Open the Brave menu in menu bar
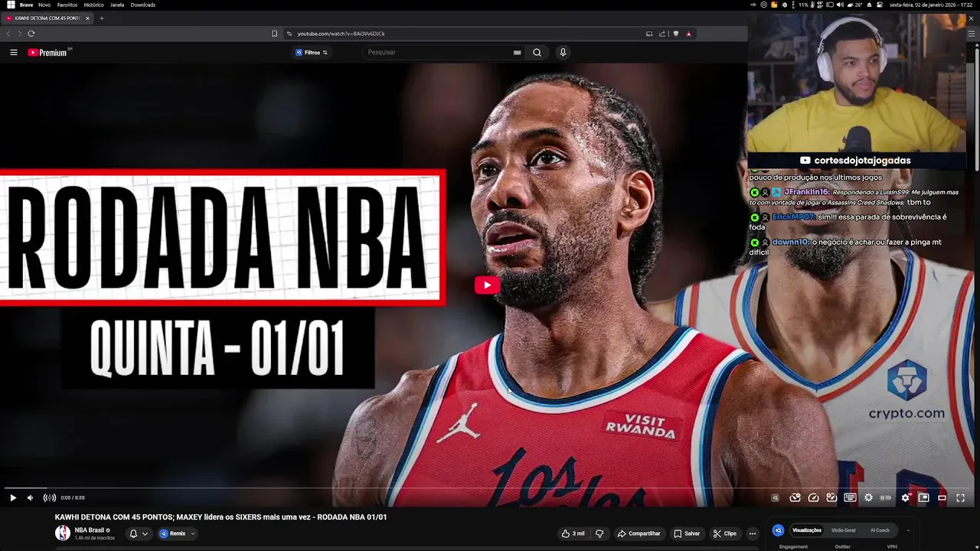 pos(26,5)
